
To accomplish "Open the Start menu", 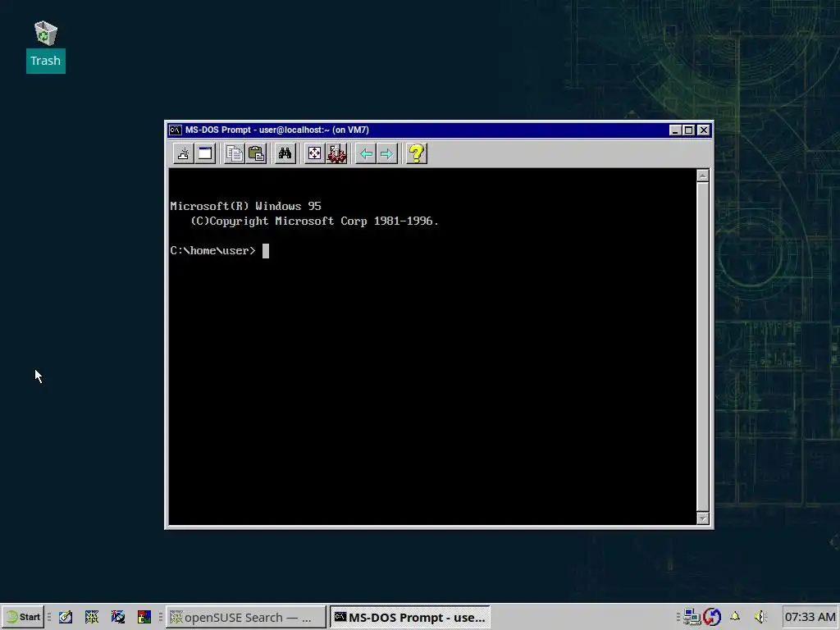I will click(22, 617).
